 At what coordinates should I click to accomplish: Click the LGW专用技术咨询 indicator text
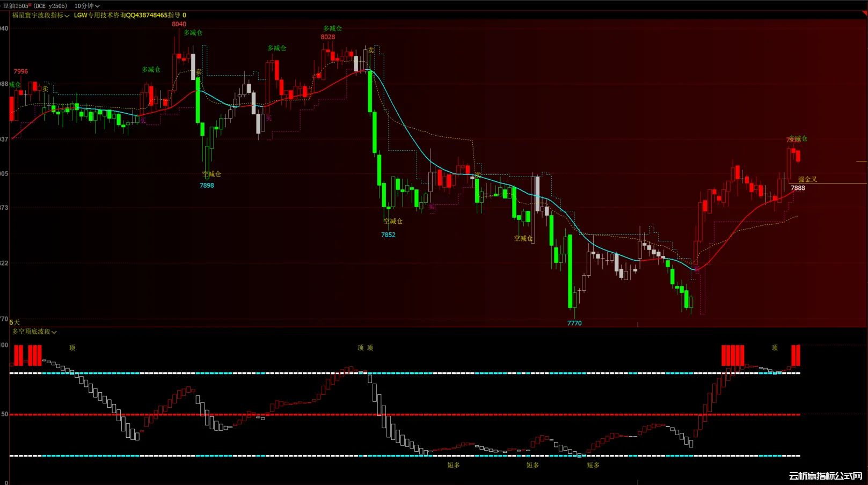tap(130, 16)
